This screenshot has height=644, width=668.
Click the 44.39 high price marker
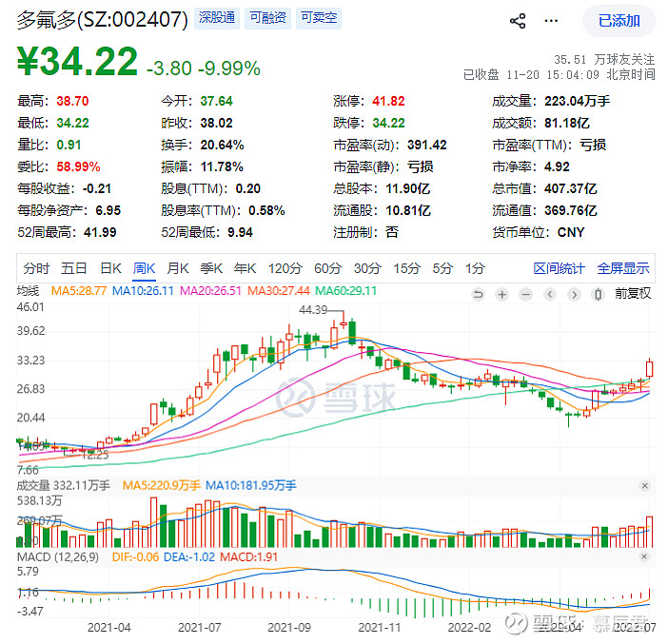pos(313,310)
